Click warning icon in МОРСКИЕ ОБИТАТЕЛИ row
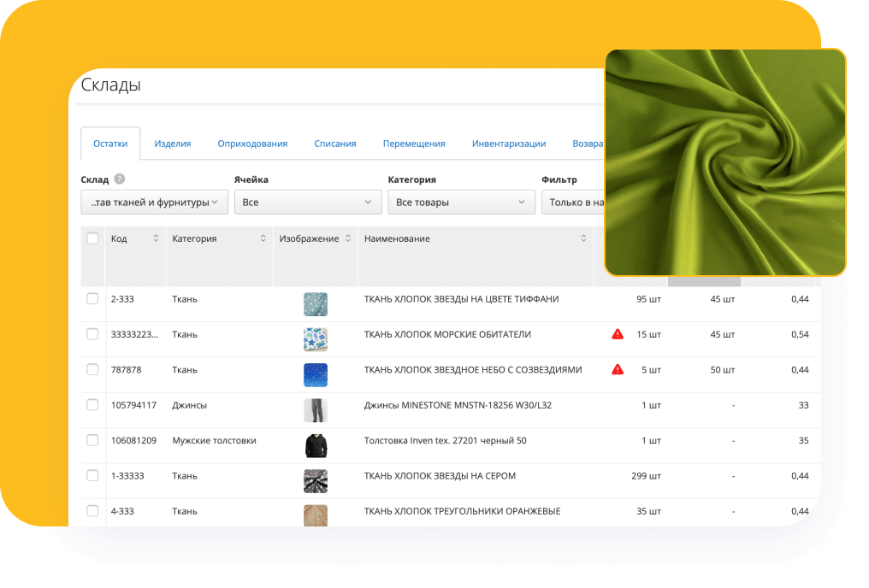Image resolution: width=869 pixels, height=588 pixels. [x=618, y=334]
